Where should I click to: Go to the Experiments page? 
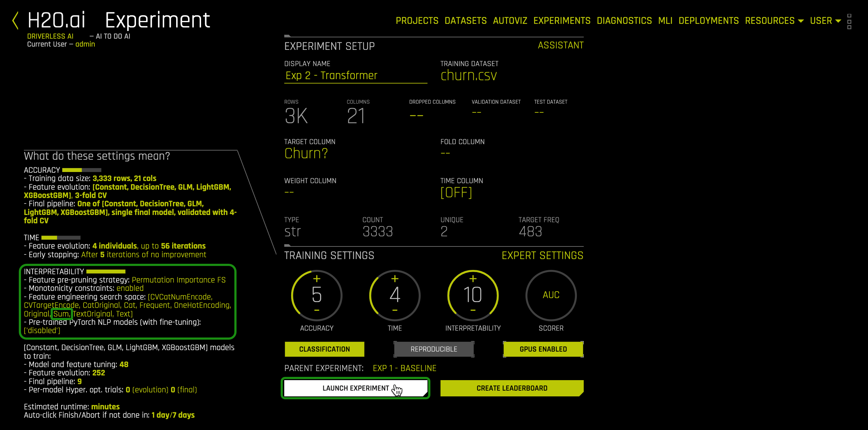[562, 21]
